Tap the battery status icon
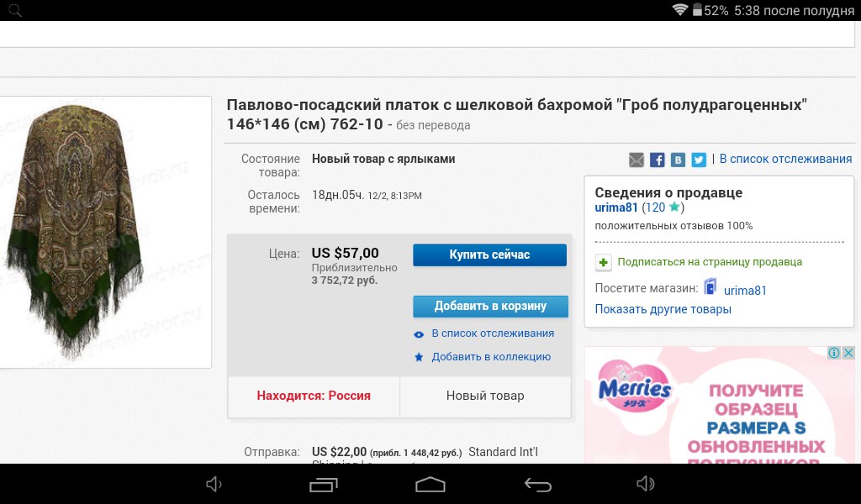 tap(697, 10)
